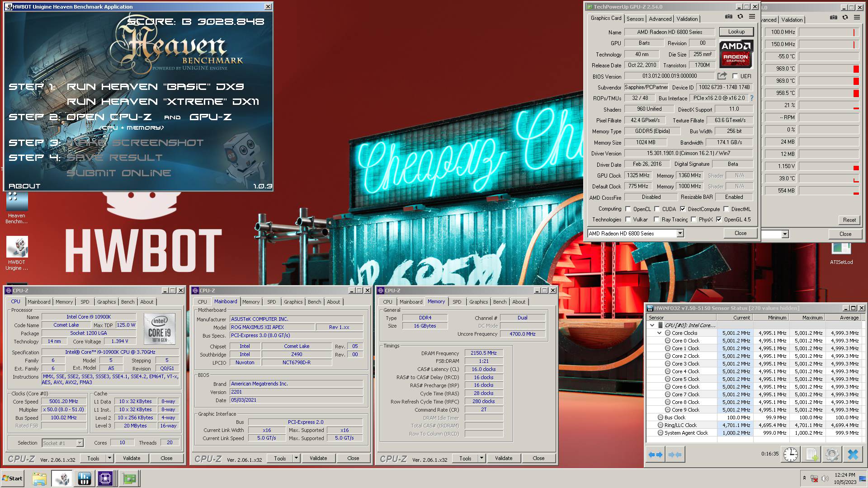Switch to Sensors tab in front GPU-Z
The height and width of the screenshot is (488, 868).
point(635,19)
